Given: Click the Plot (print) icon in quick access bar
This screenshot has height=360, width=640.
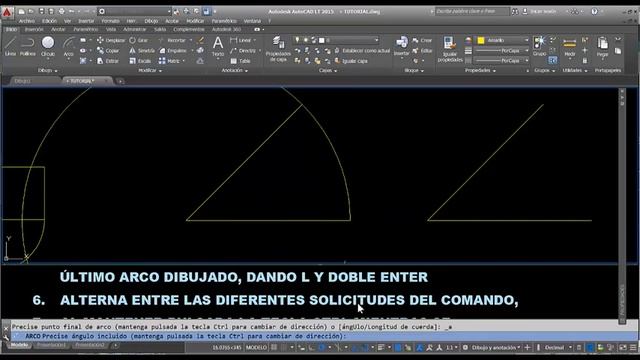Looking at the screenshot, I should tap(61, 11).
